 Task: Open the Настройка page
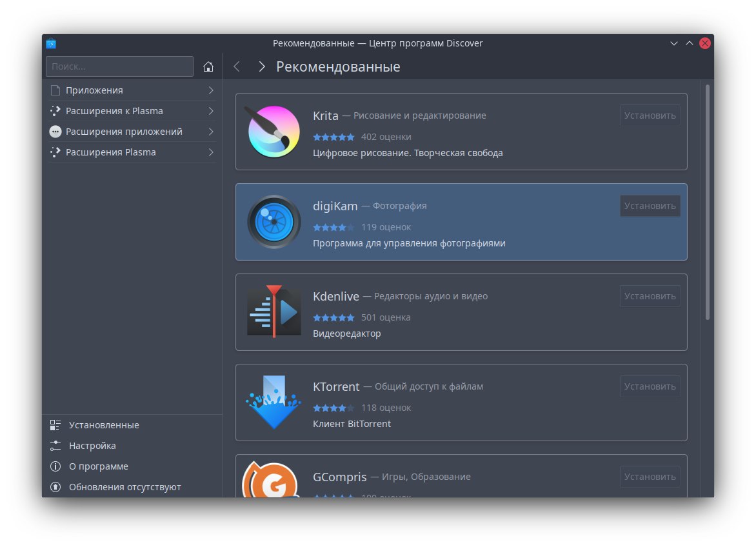(132, 446)
